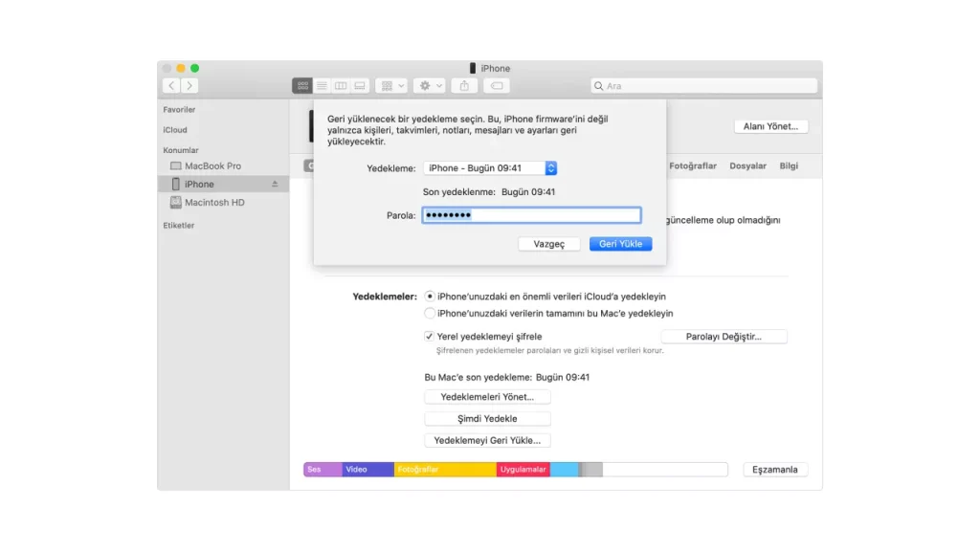
Task: Select MacBook Pro in the sidebar
Action: coord(212,166)
